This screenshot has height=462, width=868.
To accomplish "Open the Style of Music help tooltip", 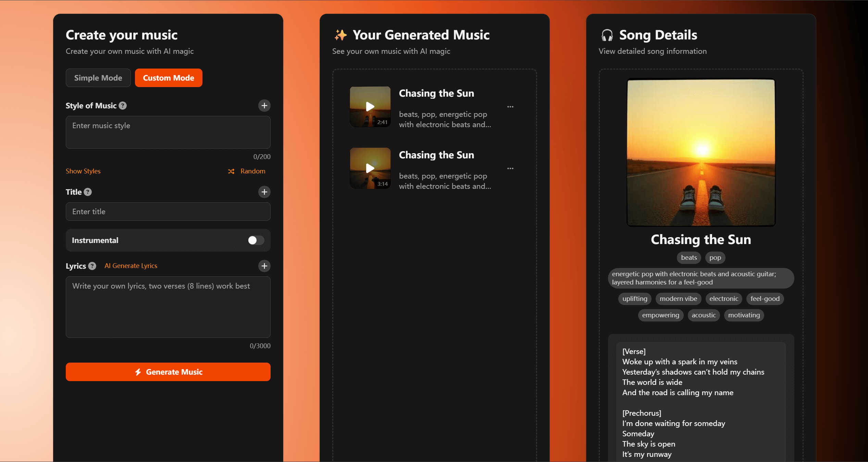I will click(x=123, y=106).
